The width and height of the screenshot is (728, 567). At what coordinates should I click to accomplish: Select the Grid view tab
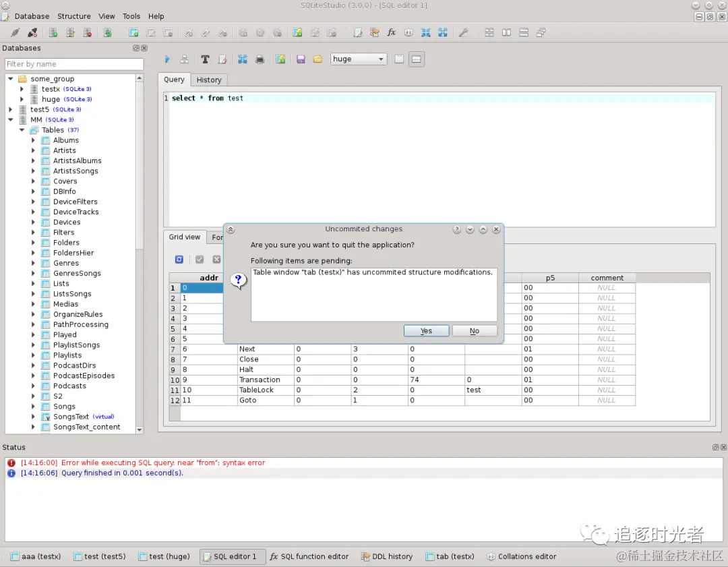coord(184,237)
